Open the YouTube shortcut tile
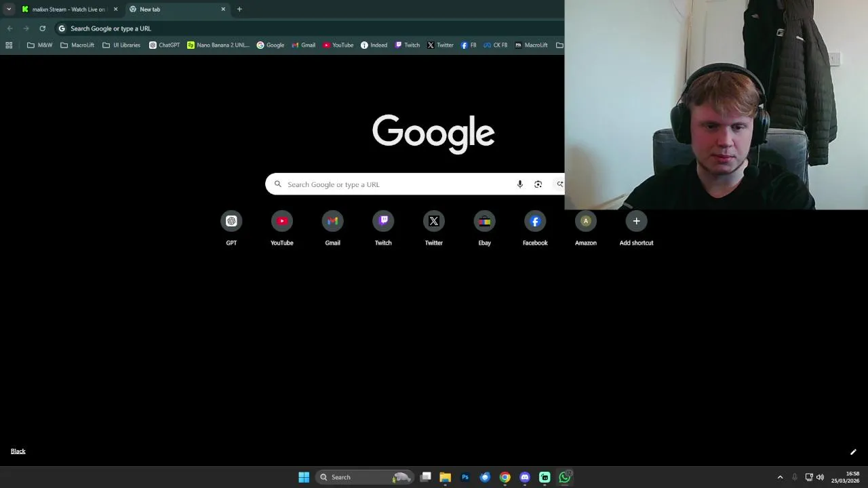The height and width of the screenshot is (488, 868). [282, 228]
